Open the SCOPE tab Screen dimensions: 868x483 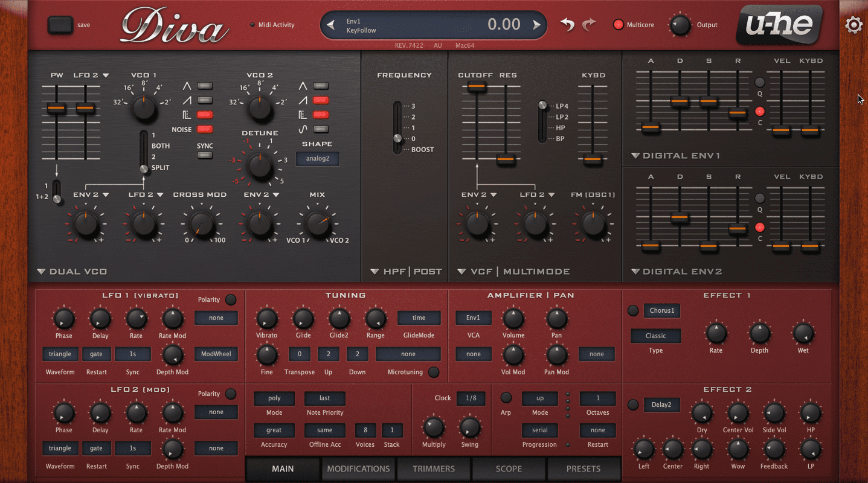pyautogui.click(x=509, y=469)
